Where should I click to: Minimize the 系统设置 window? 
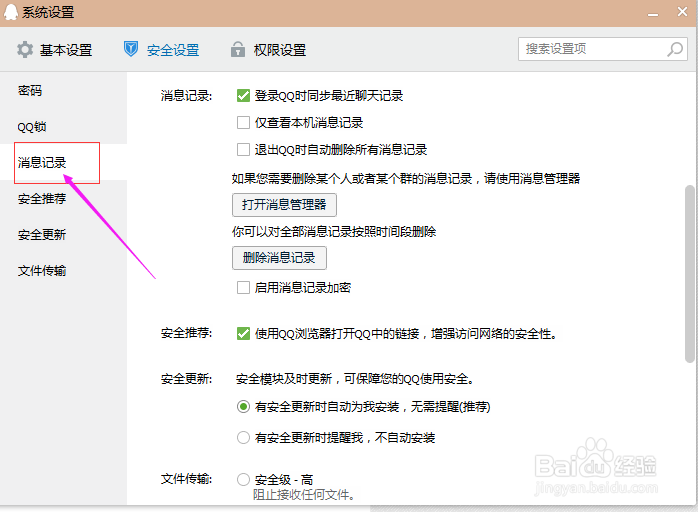click(x=653, y=13)
